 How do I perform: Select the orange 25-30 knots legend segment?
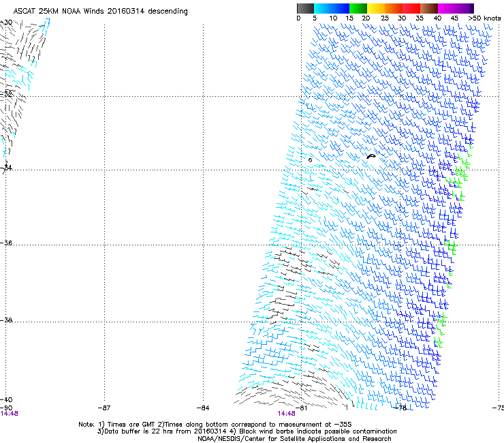coord(394,8)
